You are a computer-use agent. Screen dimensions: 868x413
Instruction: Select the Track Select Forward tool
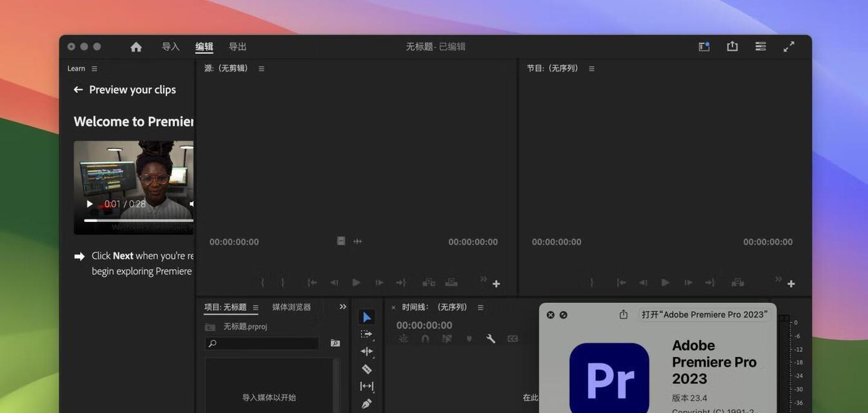[367, 334]
